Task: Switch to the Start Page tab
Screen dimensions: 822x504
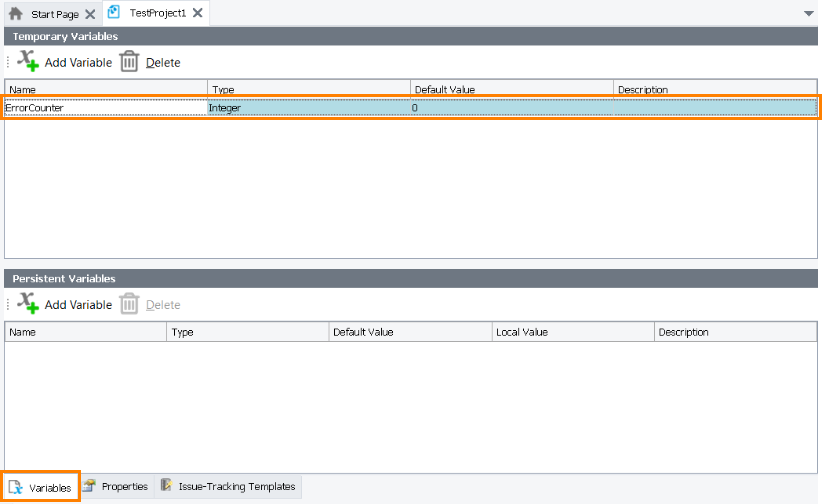Action: [x=54, y=14]
